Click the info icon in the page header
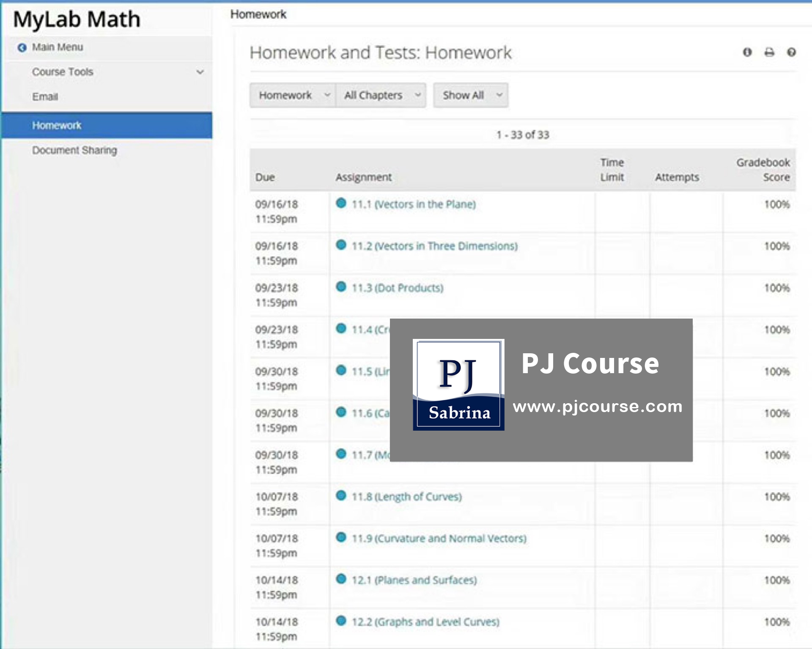Viewport: 812px width, 649px height. coord(747,52)
